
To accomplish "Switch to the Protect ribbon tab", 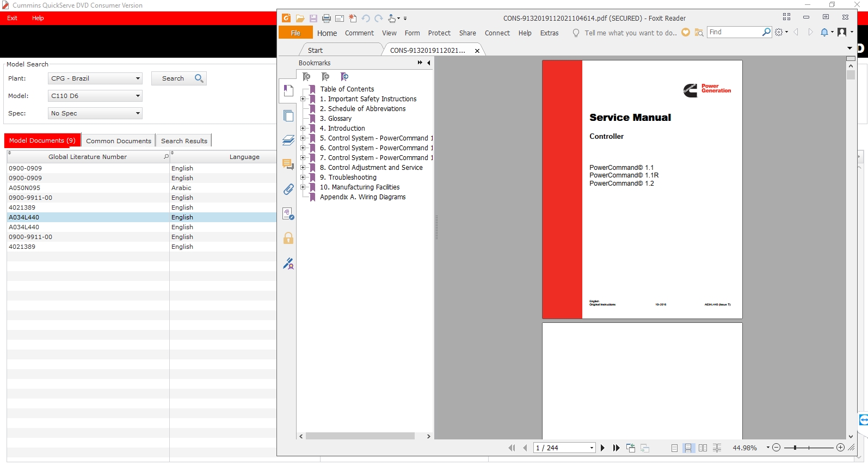I will (x=439, y=33).
